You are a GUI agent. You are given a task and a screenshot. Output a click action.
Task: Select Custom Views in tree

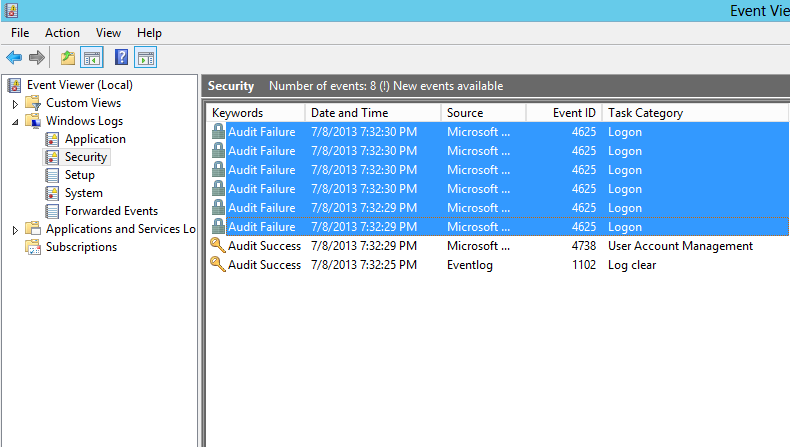click(x=84, y=103)
